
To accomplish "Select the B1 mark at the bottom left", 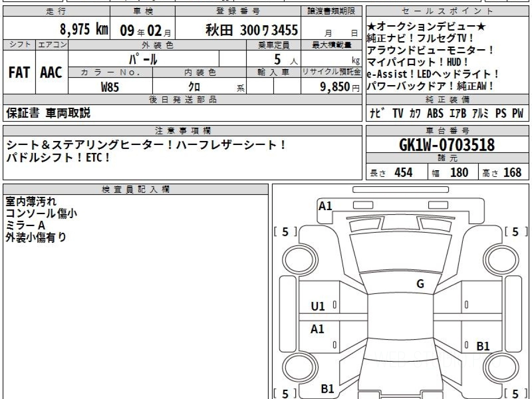I will pyautogui.click(x=327, y=389).
